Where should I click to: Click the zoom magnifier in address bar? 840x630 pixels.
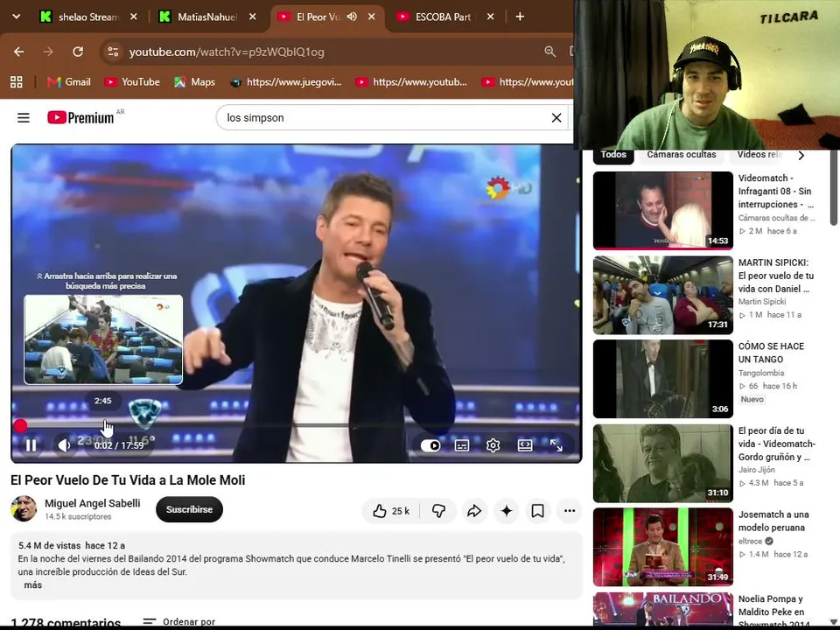pos(549,52)
